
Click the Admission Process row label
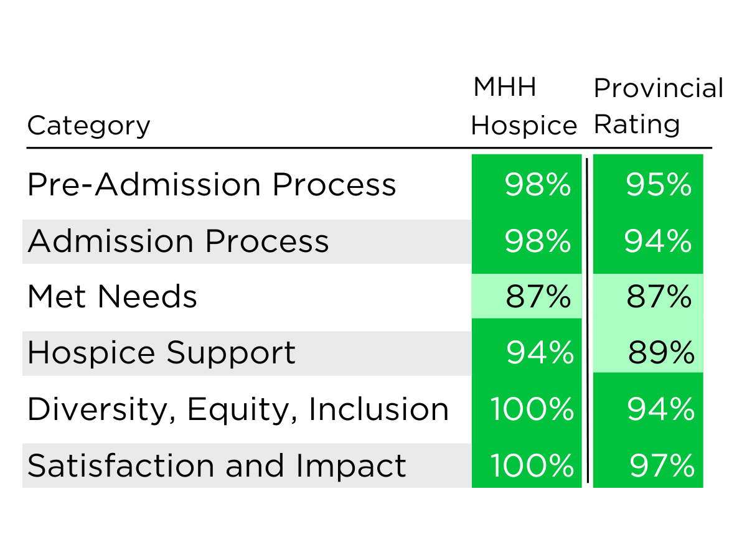pos(178,241)
